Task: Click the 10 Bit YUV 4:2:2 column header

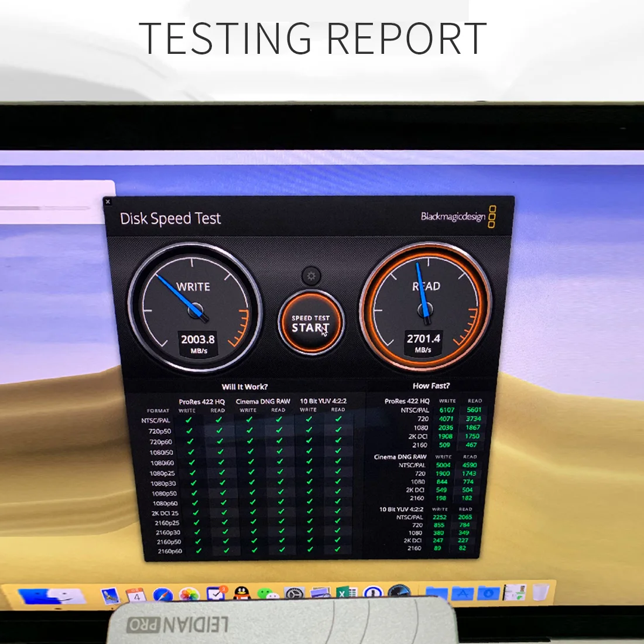Action: pos(323,401)
